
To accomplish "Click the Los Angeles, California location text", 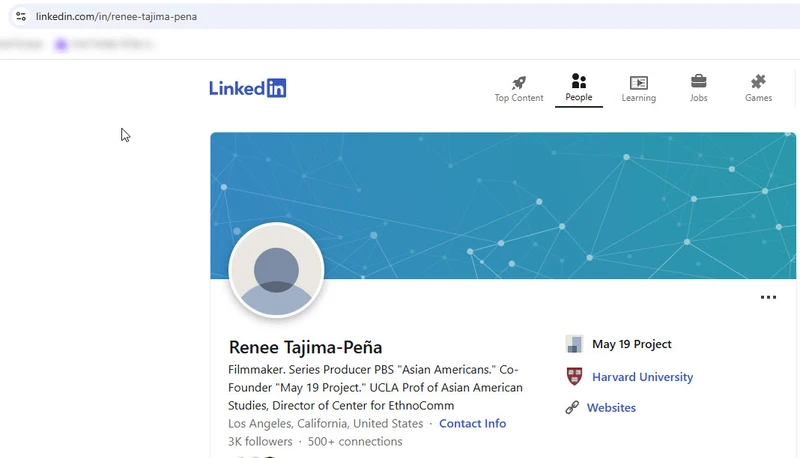I will click(326, 423).
